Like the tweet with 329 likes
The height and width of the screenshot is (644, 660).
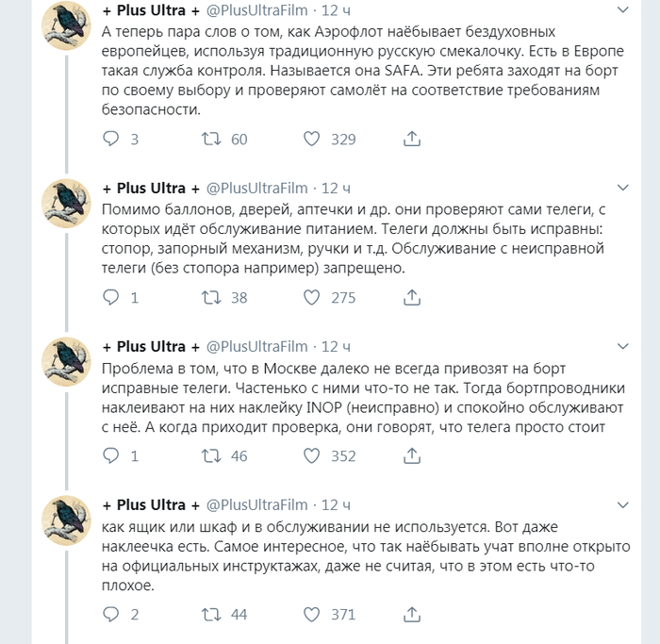coord(312,140)
